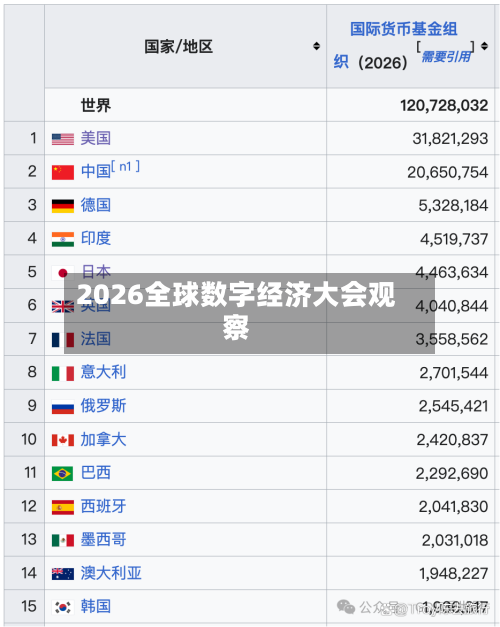Click the Brazil flag icon
500x627 pixels.
62,473
